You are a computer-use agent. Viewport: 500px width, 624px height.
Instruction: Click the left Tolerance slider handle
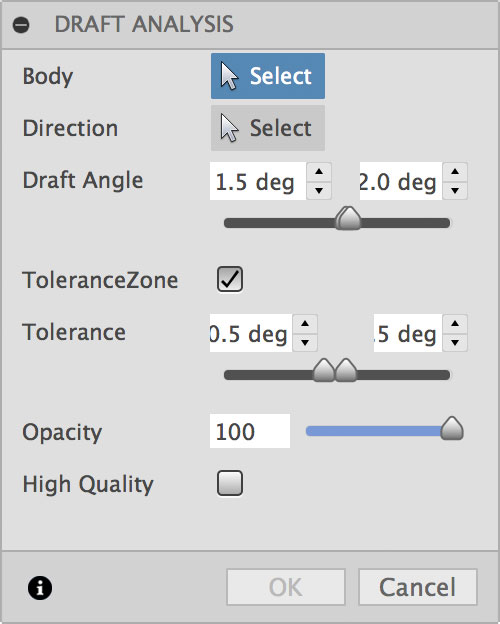324,370
